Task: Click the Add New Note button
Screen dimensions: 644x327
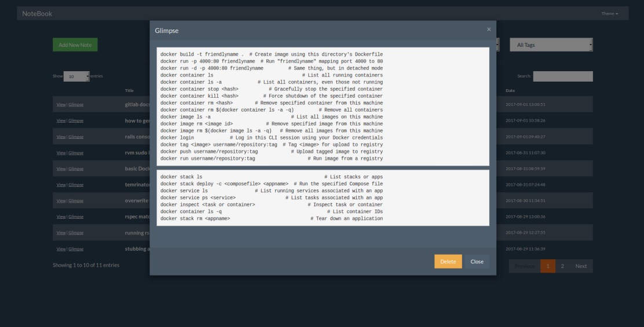Action: 75,45
